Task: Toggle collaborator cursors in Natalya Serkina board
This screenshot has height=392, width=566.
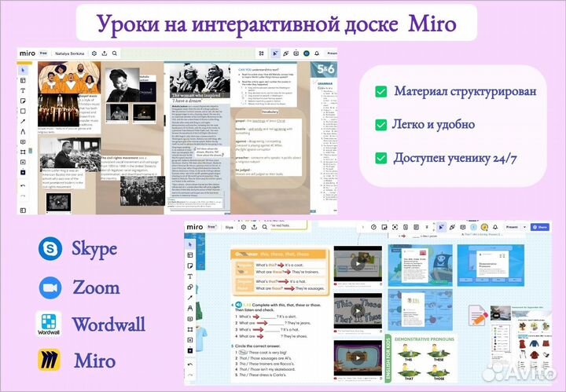Action: [275, 53]
